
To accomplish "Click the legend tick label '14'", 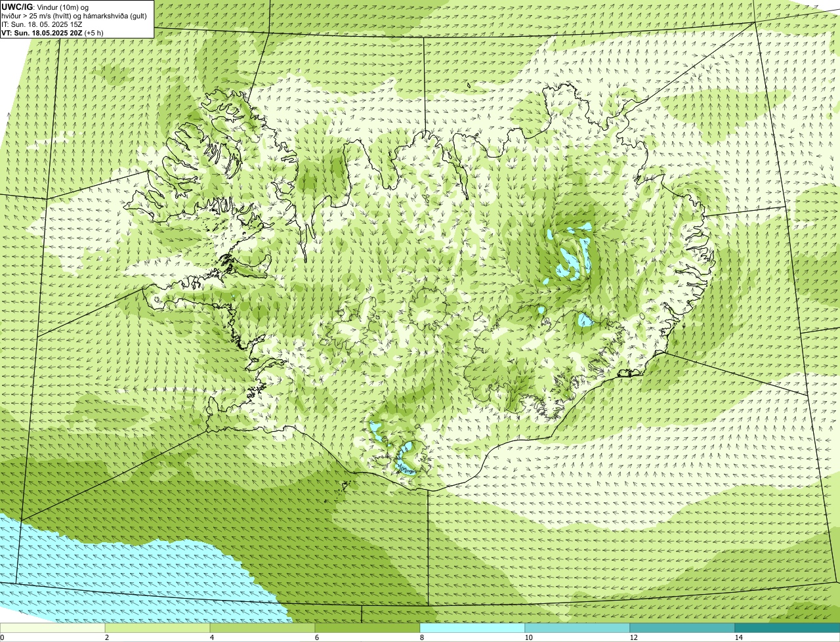I will [738, 637].
